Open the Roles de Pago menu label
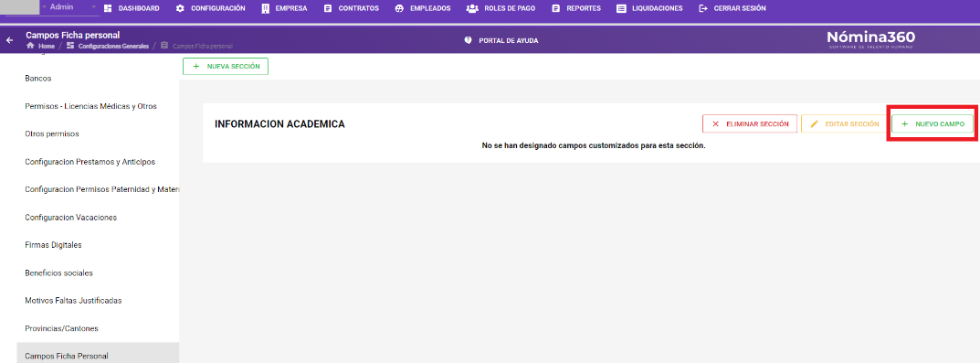This screenshot has width=980, height=363. point(511,9)
